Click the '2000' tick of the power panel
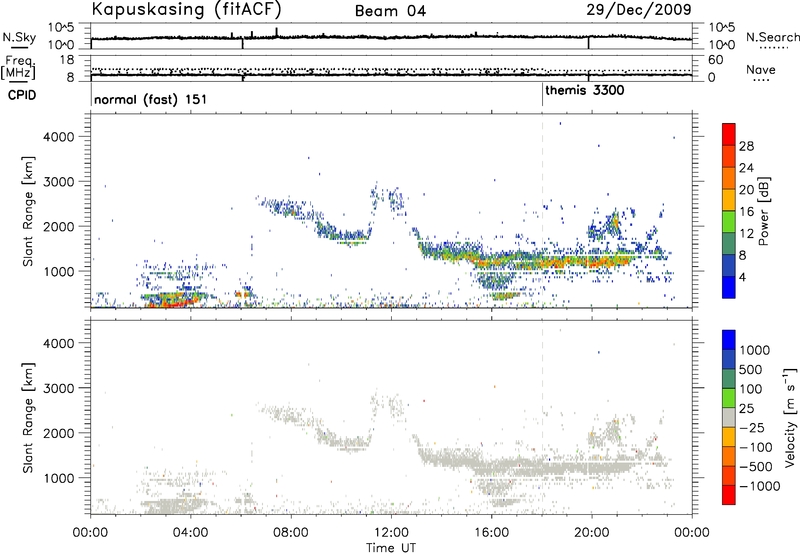This screenshot has height=554, width=800. click(x=61, y=226)
